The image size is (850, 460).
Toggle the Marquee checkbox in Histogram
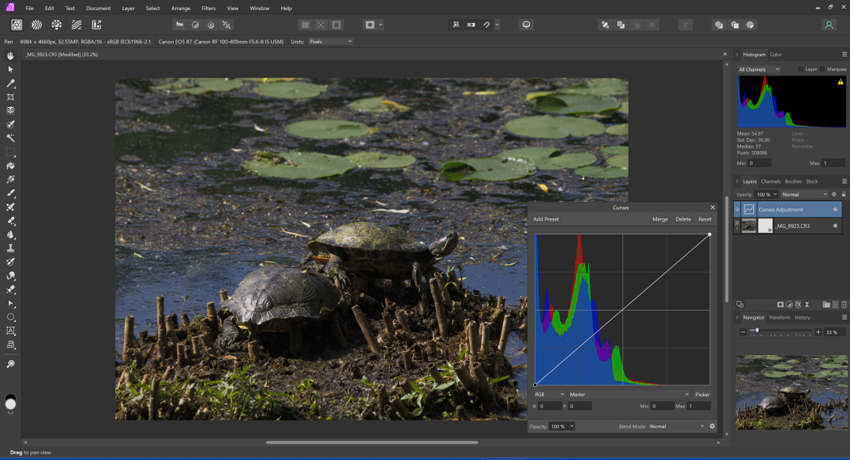822,69
